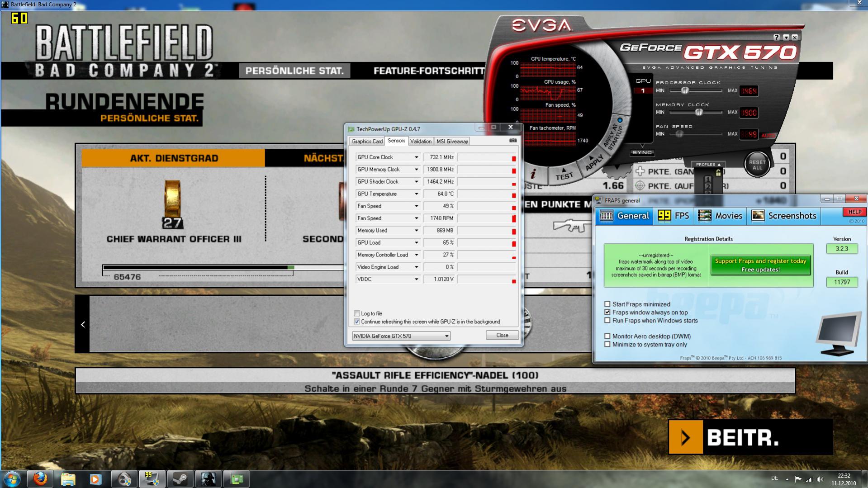Switch to Fraps via taskbar icon
This screenshot has height=488, width=868.
pyautogui.click(x=152, y=479)
